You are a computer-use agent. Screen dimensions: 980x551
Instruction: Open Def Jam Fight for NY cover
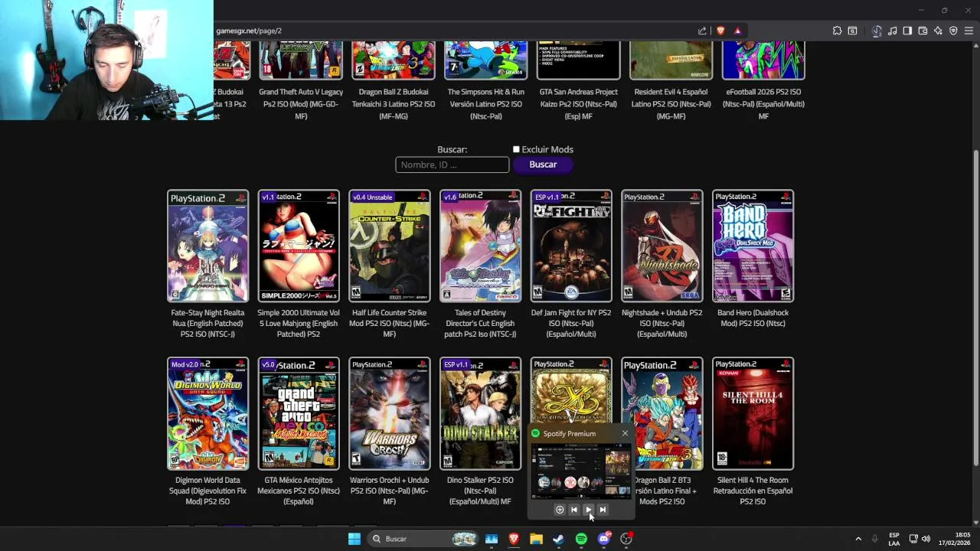pyautogui.click(x=571, y=246)
